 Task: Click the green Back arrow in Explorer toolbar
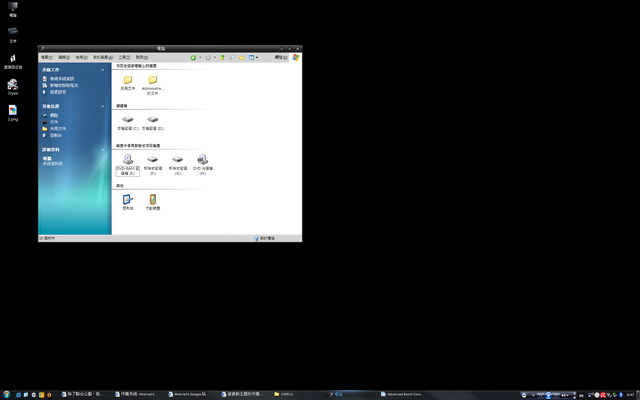point(193,58)
